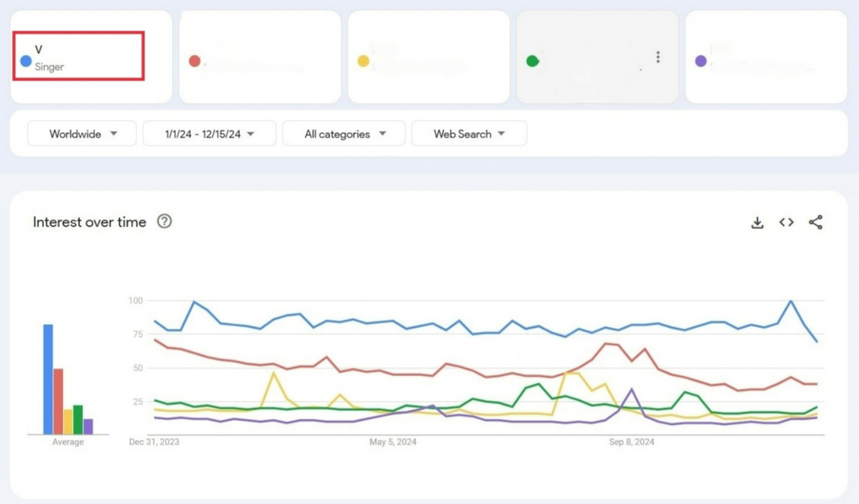The image size is (859, 504).
Task: Click the Interest over time heading
Action: point(89,222)
